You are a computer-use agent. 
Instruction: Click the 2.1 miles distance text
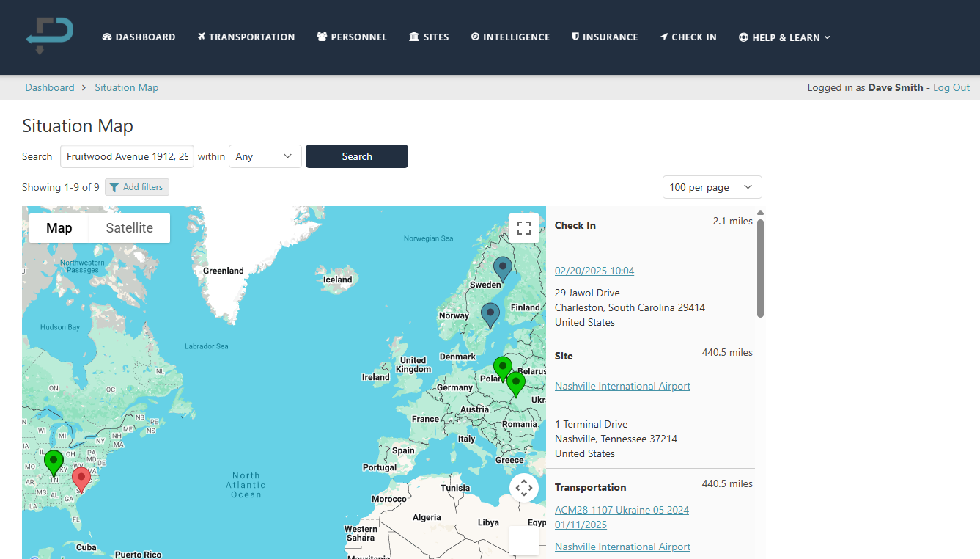point(732,221)
